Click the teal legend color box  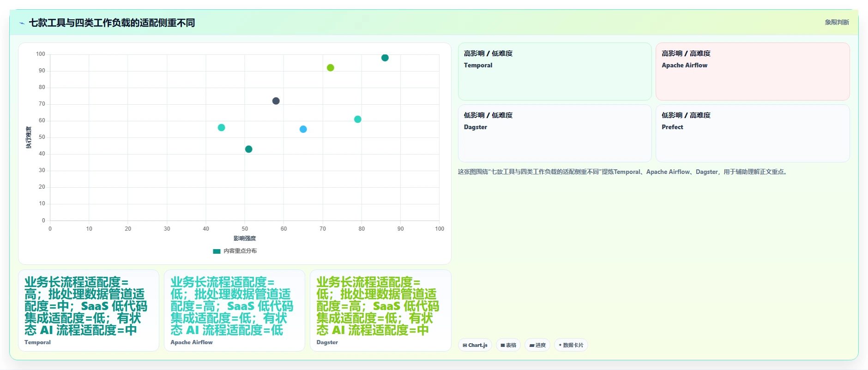point(217,251)
